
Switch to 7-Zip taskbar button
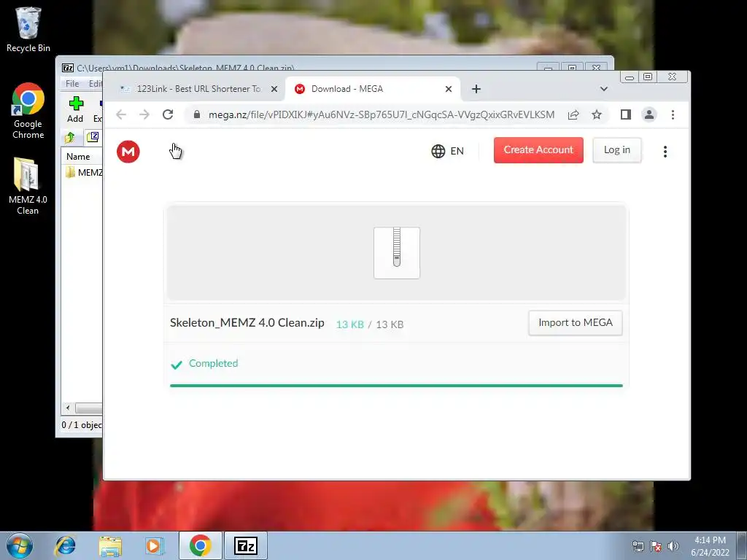coord(246,545)
